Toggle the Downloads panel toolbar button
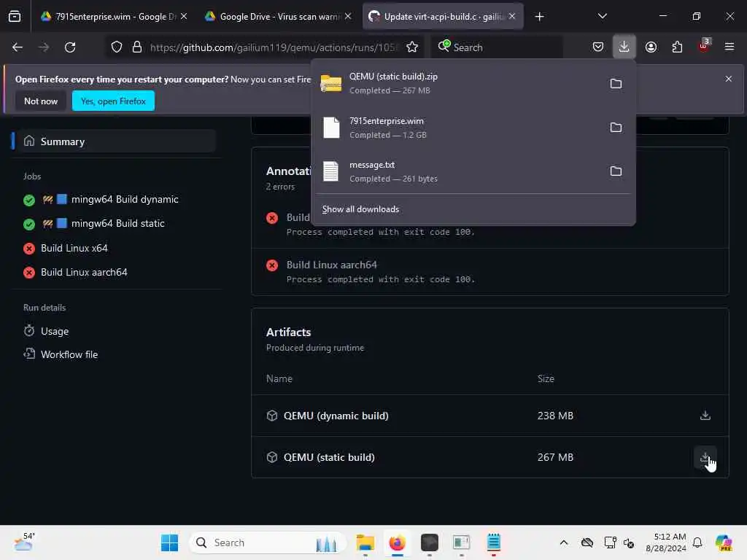Viewport: 747px width, 560px height. coord(624,47)
